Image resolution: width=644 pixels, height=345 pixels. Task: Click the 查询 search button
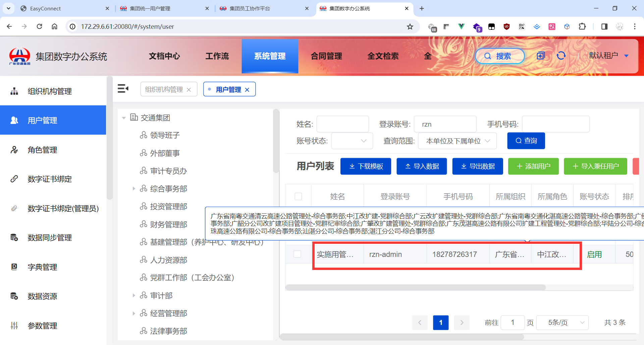tap(526, 141)
